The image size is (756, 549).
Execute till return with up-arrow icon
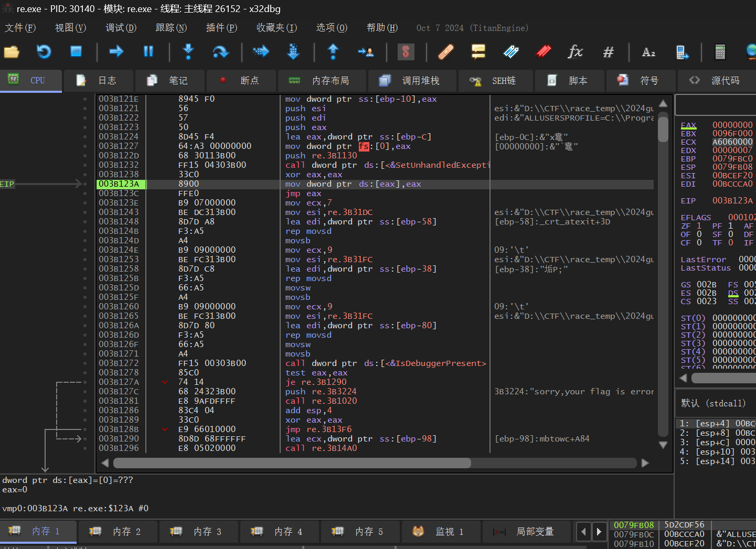point(333,51)
